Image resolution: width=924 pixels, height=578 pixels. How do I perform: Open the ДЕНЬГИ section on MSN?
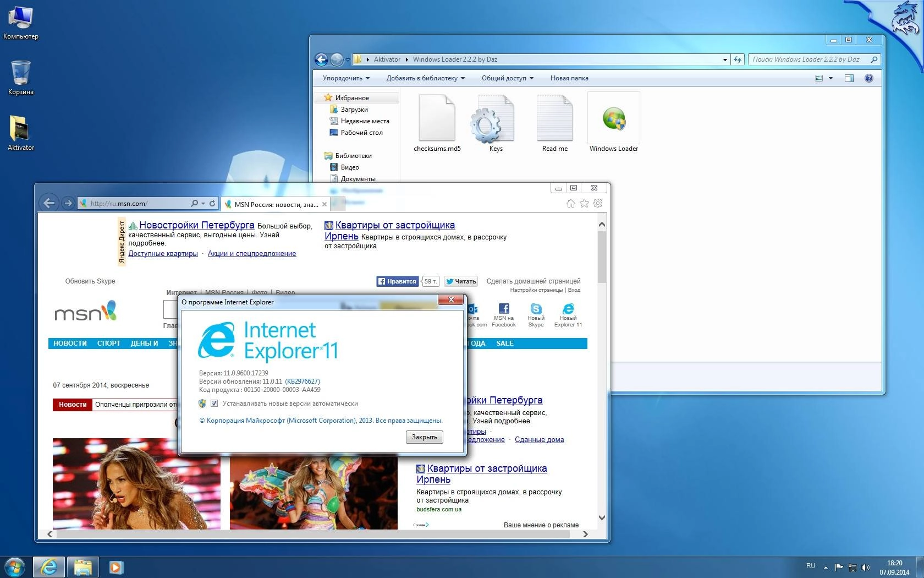[x=144, y=343]
